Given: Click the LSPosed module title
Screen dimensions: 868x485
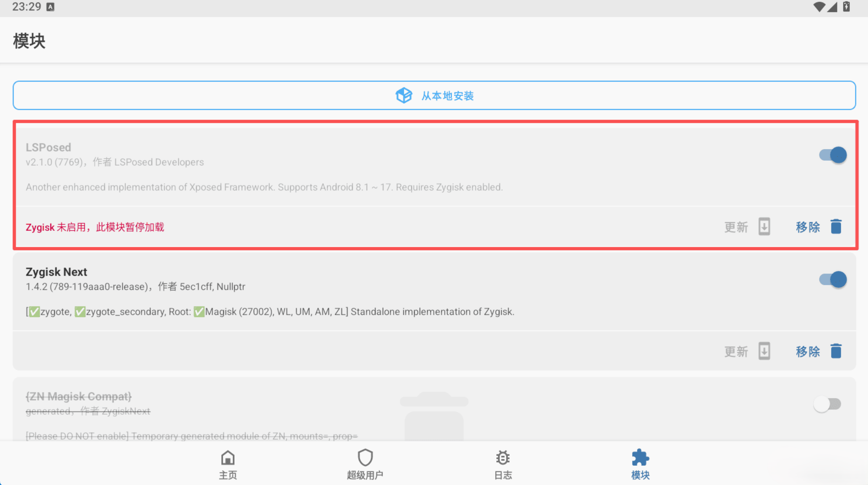Looking at the screenshot, I should (48, 148).
